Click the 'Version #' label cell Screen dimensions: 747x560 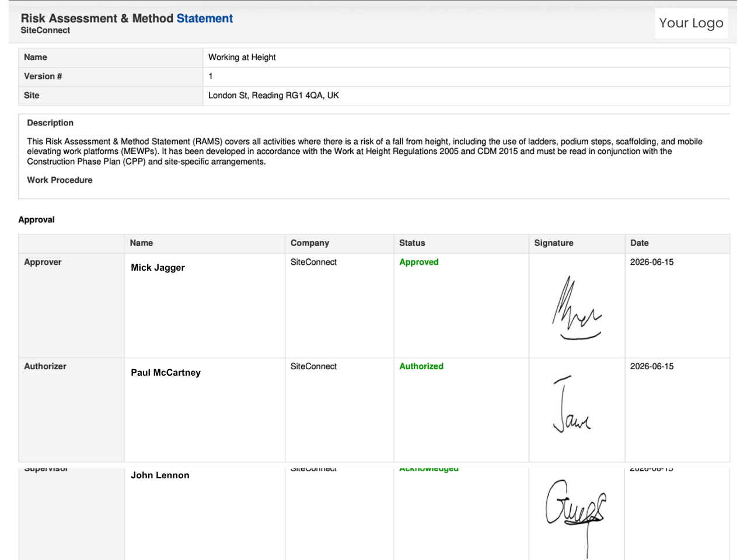coord(110,76)
